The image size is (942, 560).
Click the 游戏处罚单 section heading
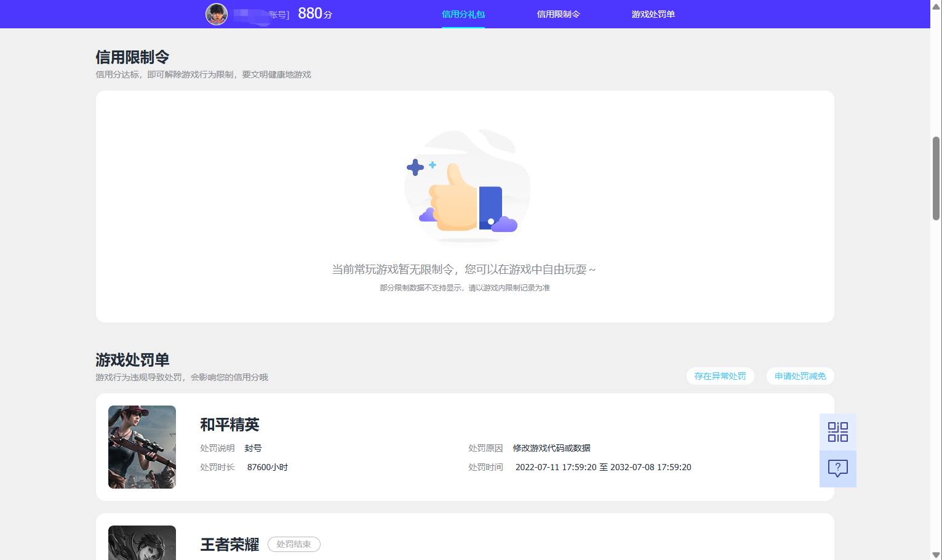pos(132,360)
